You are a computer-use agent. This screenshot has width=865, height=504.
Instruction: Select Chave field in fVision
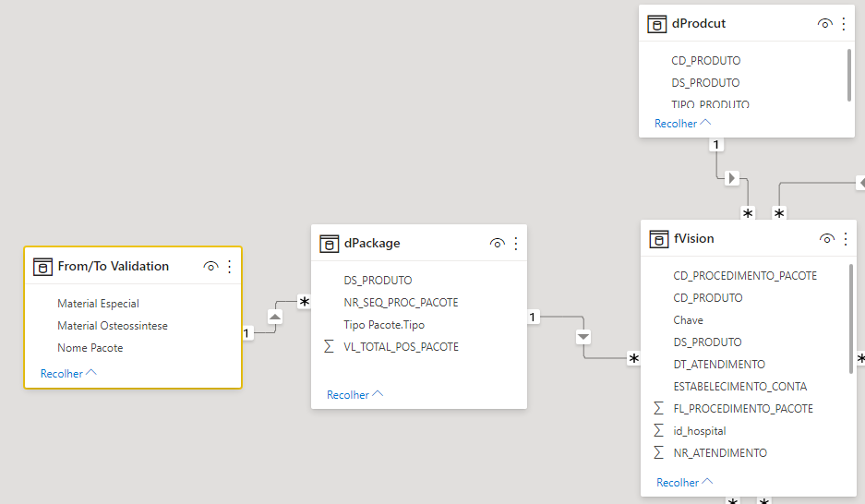[x=688, y=319]
